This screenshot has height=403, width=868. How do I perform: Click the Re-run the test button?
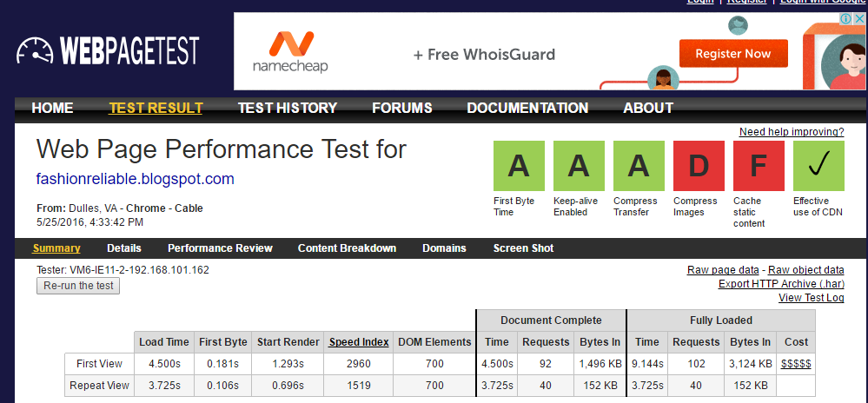pos(78,287)
